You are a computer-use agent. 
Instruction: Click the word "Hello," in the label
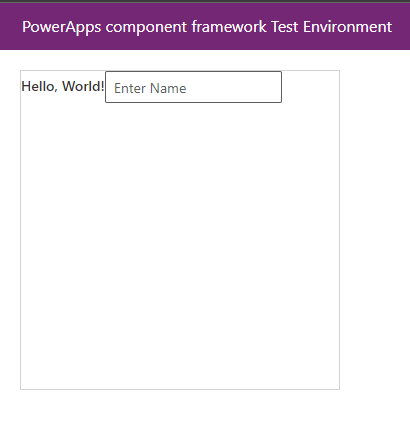(40, 87)
